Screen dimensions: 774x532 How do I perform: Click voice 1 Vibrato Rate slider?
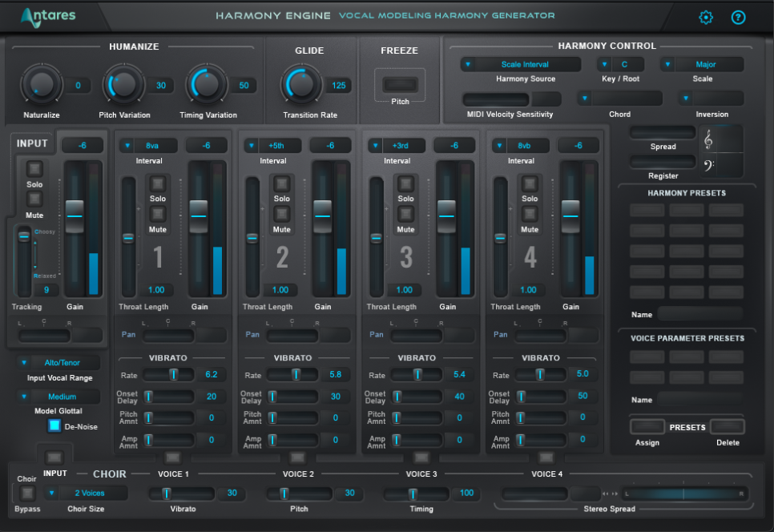(169, 375)
